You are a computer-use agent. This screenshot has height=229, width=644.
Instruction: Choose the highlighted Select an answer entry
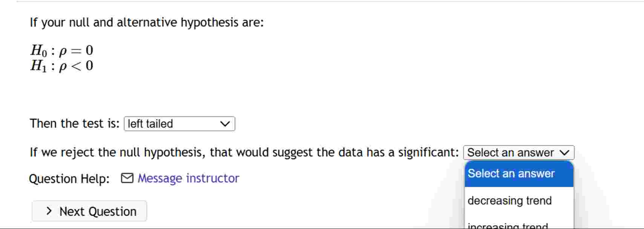(x=511, y=173)
